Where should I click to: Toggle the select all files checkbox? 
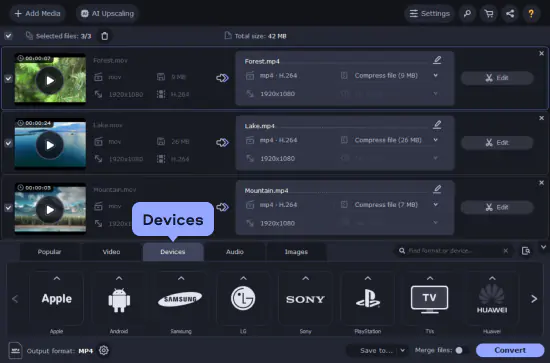pos(8,36)
